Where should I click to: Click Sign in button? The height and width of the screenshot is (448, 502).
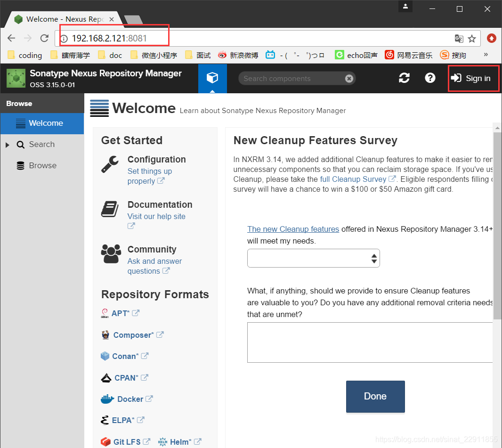[x=470, y=78]
